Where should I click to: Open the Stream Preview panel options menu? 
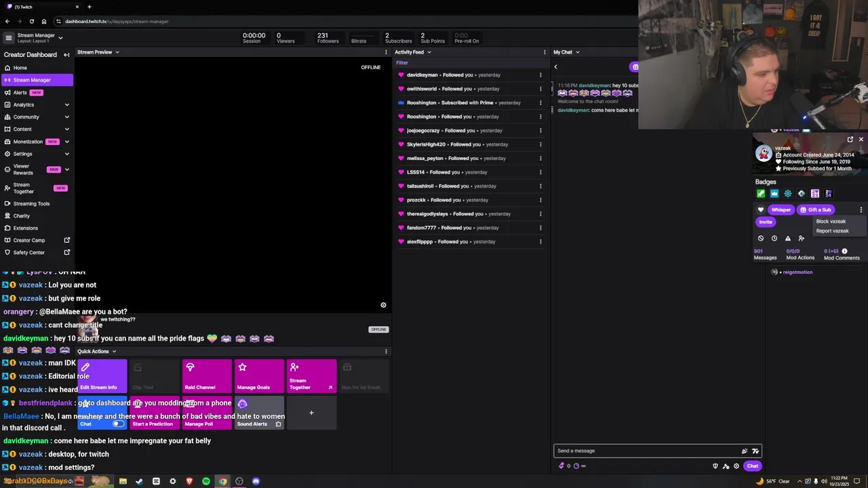click(386, 52)
